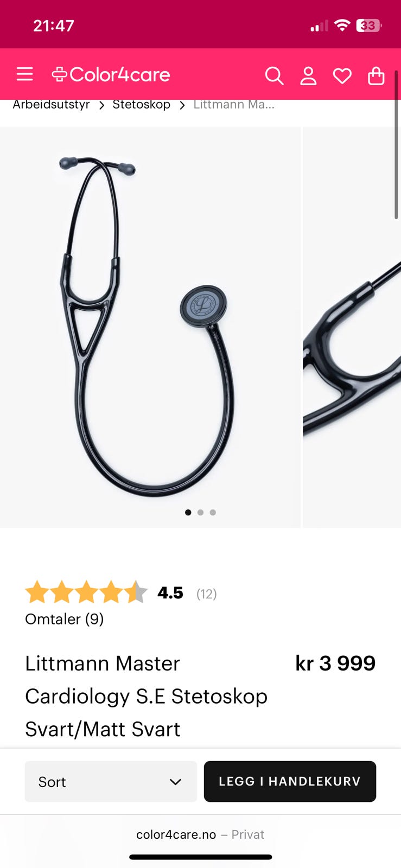Go to Stetoskop breadcrumb
The width and height of the screenshot is (401, 868).
(141, 104)
